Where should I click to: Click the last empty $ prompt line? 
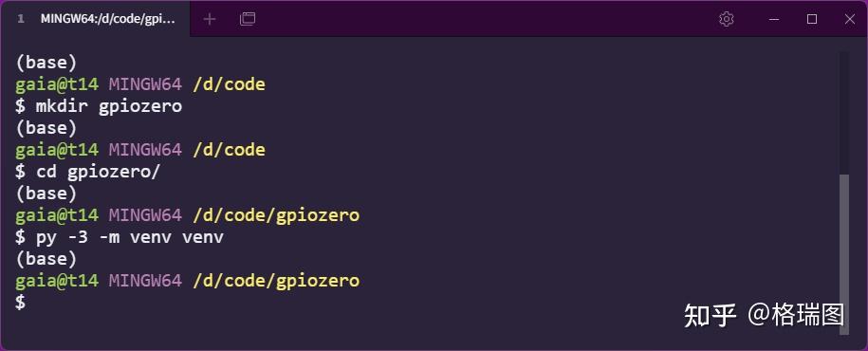21,303
